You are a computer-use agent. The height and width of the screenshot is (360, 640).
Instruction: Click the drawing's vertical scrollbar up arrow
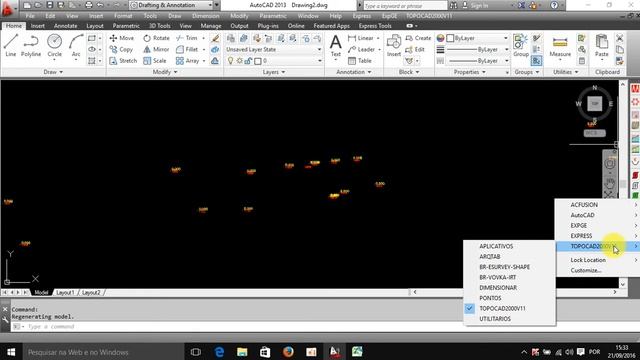(x=622, y=84)
